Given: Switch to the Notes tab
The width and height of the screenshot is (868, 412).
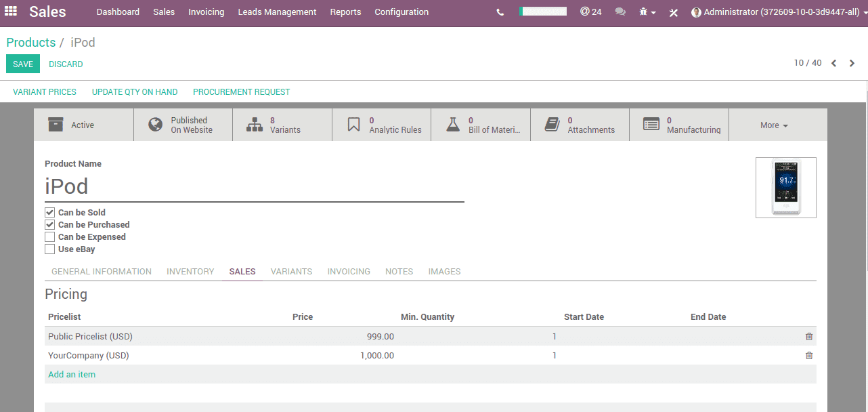Looking at the screenshot, I should pyautogui.click(x=399, y=271).
